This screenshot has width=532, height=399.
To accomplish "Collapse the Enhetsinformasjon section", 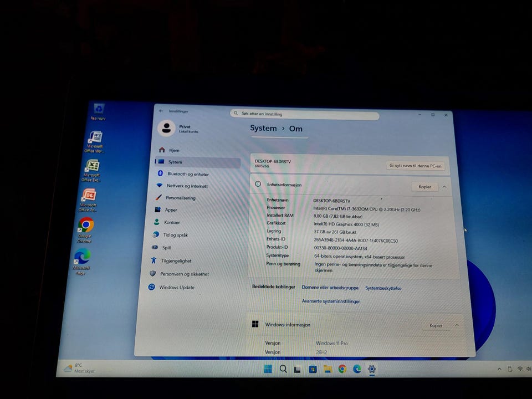I will 444,187.
